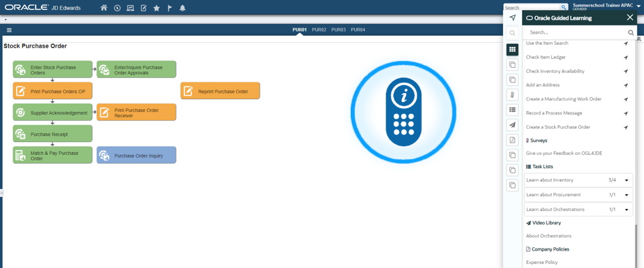
Task: Click the top bar Search input field
Action: 532,7
